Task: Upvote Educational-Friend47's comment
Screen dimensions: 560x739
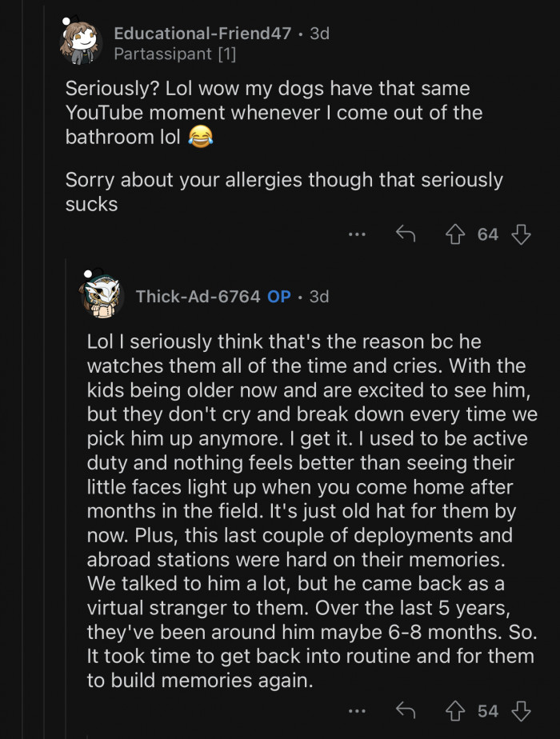Action: point(456,234)
